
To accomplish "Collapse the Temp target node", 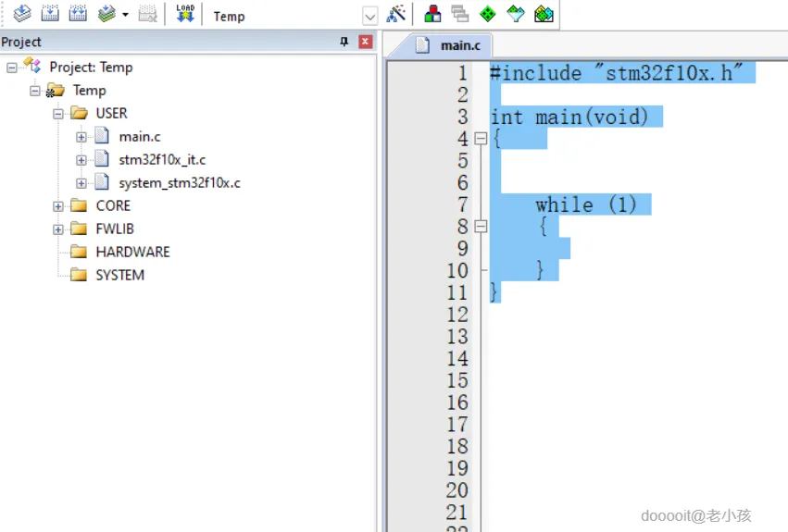I will pos(34,91).
